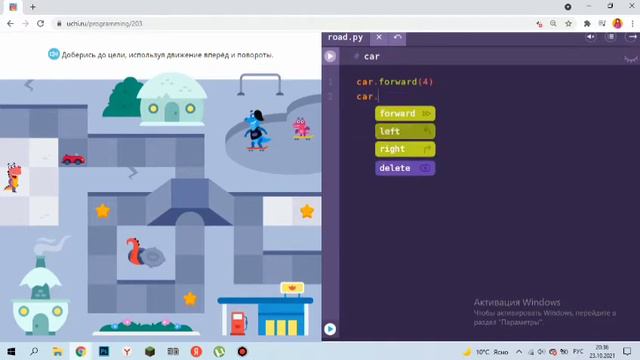Open the taskbar clock and date
Screen dimensions: 640x360
click(602, 351)
